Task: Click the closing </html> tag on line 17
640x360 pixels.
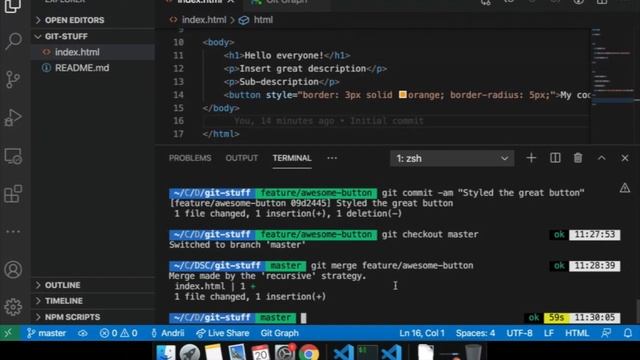Action: point(221,134)
